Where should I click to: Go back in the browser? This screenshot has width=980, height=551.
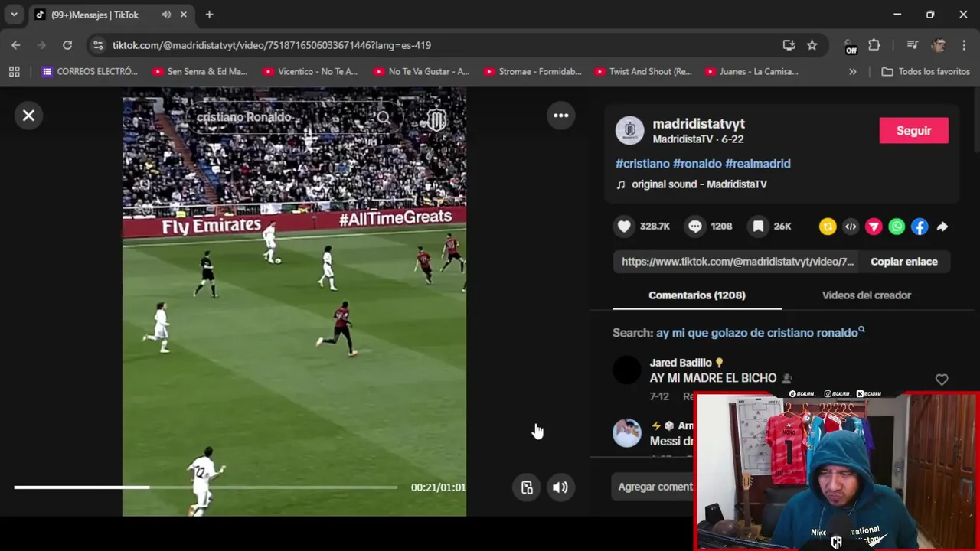15,45
